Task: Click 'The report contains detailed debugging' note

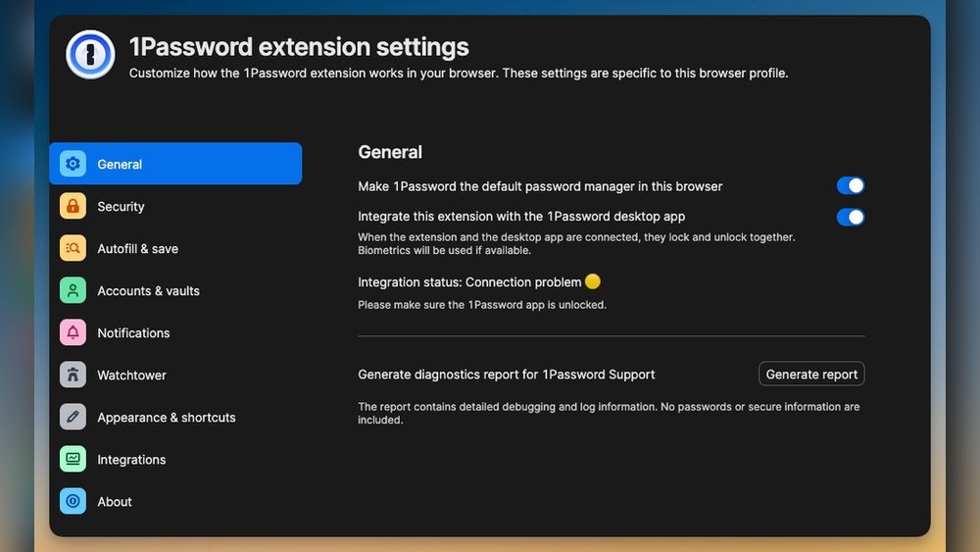Action: point(609,413)
